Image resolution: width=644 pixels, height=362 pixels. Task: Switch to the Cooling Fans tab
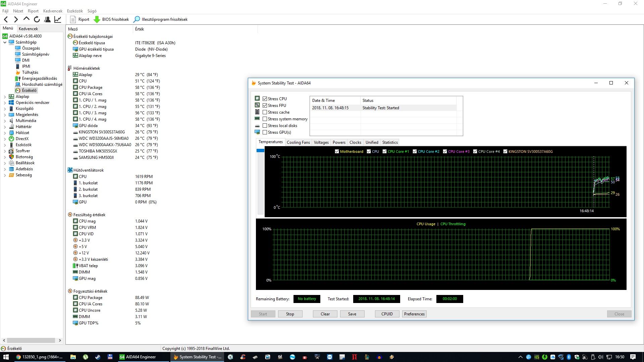coord(298,142)
